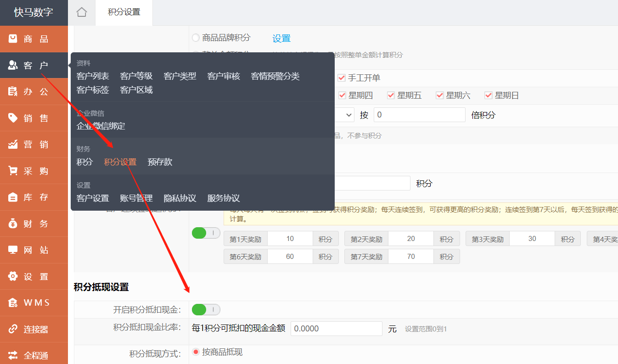Open 客户审核 in the menu
Viewport: 618px width, 364px height.
[224, 76]
